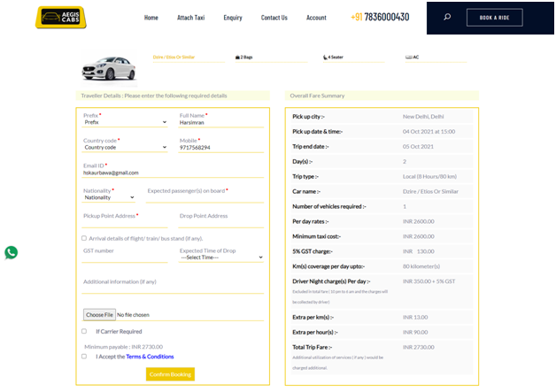
Task: Click the Mobile number field
Action: tap(221, 148)
